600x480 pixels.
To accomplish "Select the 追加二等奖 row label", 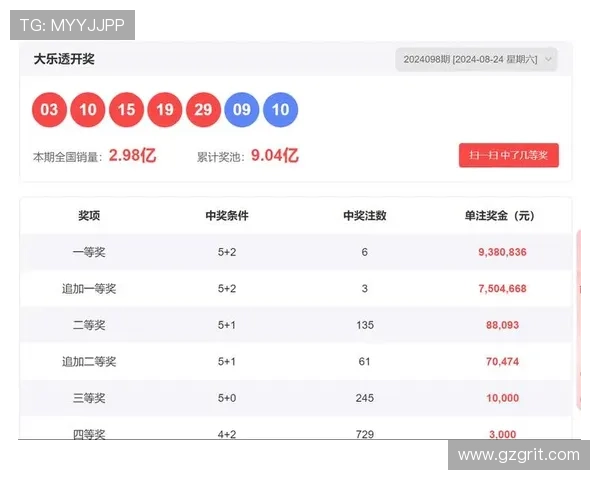I will tap(89, 361).
